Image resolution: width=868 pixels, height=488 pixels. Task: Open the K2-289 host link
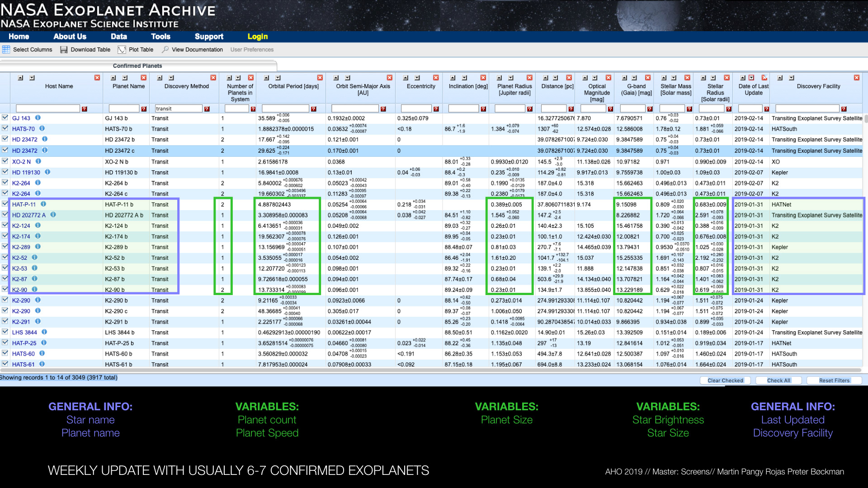point(21,247)
